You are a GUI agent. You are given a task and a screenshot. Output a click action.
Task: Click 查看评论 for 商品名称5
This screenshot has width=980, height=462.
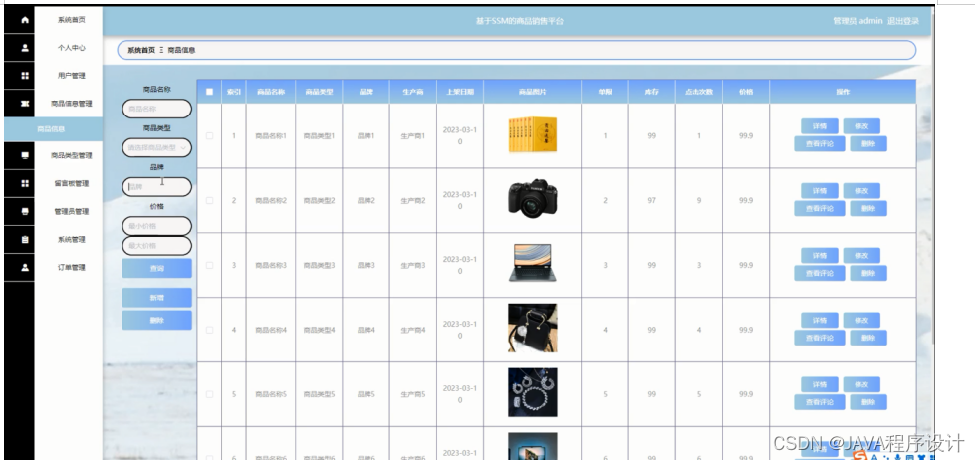820,402
